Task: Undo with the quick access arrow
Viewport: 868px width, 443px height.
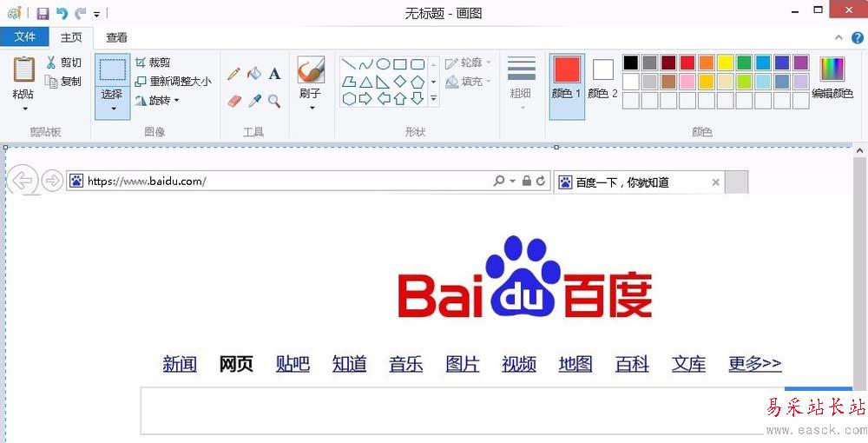Action: [x=62, y=13]
